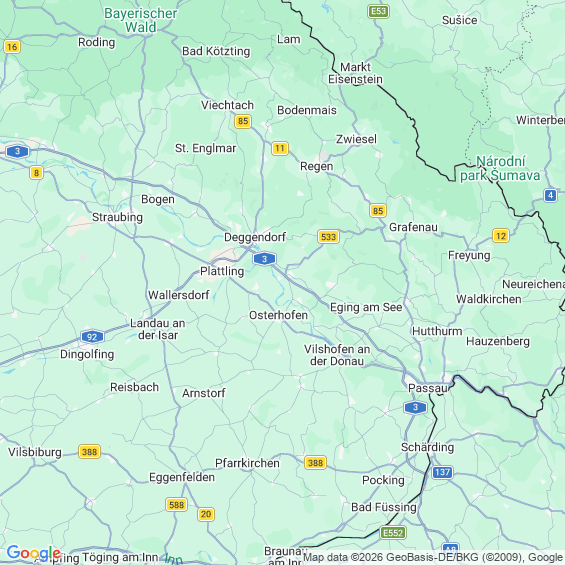Click the E53 highway shield

pyautogui.click(x=378, y=11)
